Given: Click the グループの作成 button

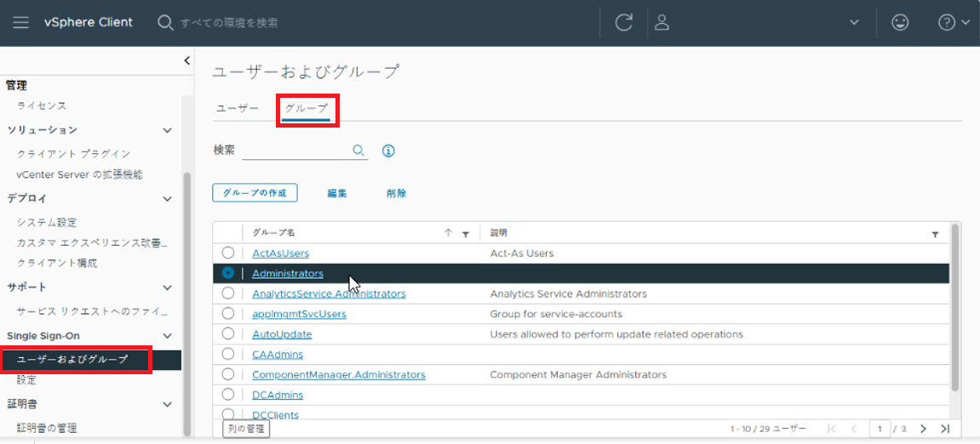Looking at the screenshot, I should click(x=255, y=193).
